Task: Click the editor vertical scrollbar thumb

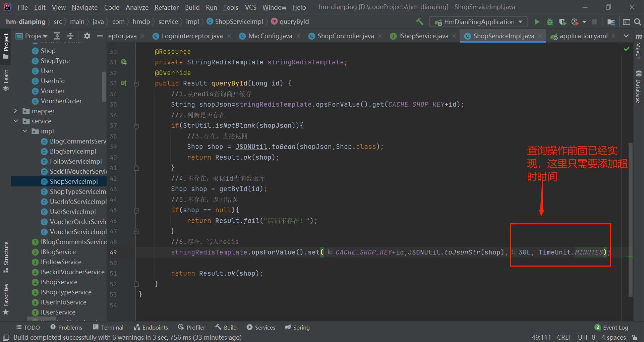Action: coord(631,220)
